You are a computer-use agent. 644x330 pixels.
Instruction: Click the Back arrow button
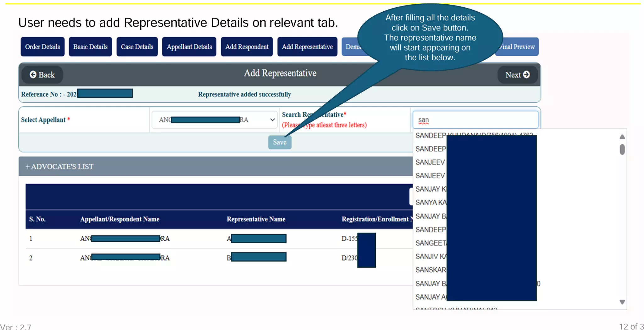(42, 75)
